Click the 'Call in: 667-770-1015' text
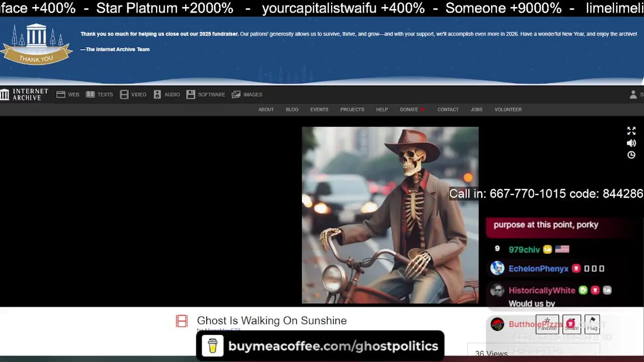Image resolution: width=644 pixels, height=362 pixels. click(x=508, y=194)
